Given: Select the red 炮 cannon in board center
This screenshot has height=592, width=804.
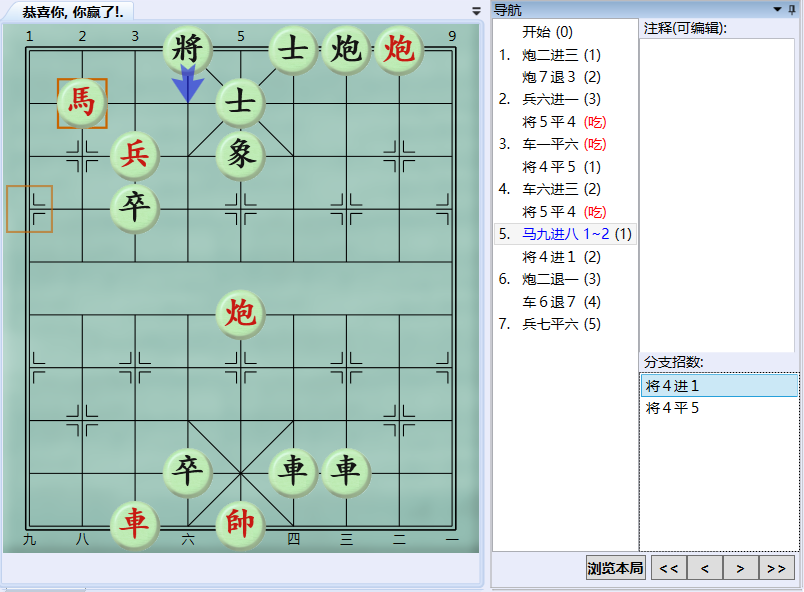Looking at the screenshot, I should (240, 314).
